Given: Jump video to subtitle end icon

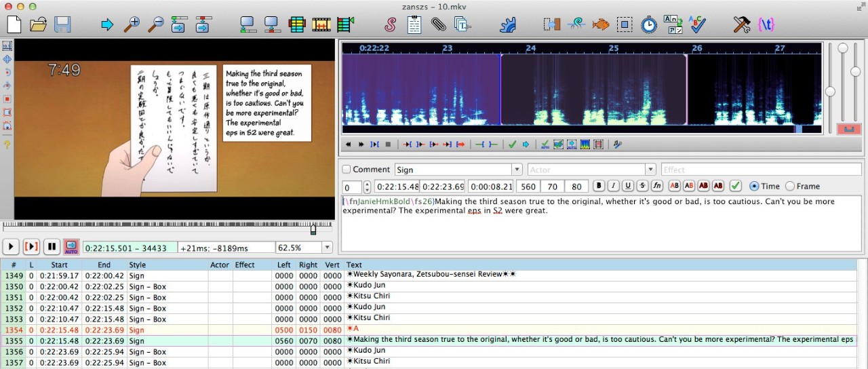Looking at the screenshot, I should point(203,25).
